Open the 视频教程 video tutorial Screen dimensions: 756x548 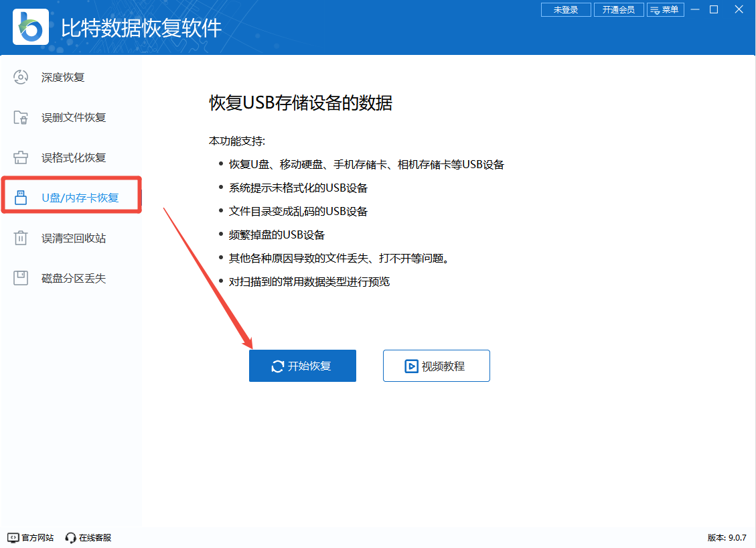pos(437,366)
